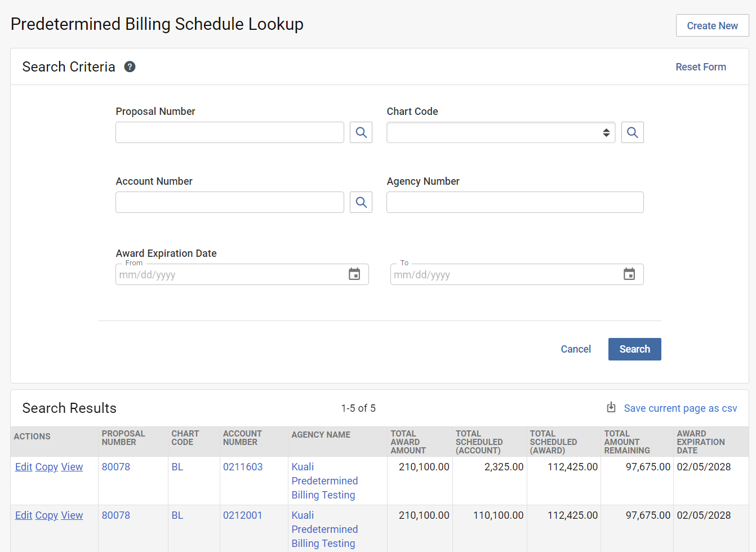
Task: Select 02/05/2028 date in 0211603 row
Action: click(704, 467)
